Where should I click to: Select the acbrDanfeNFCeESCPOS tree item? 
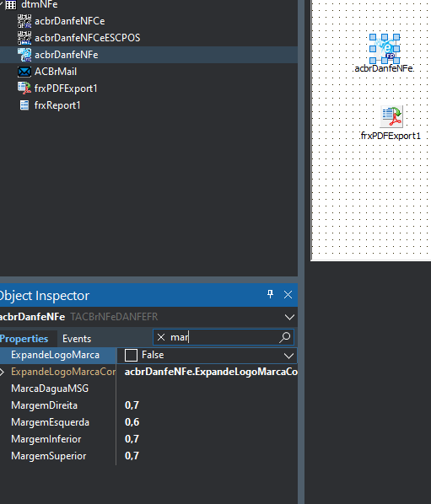[x=88, y=38]
